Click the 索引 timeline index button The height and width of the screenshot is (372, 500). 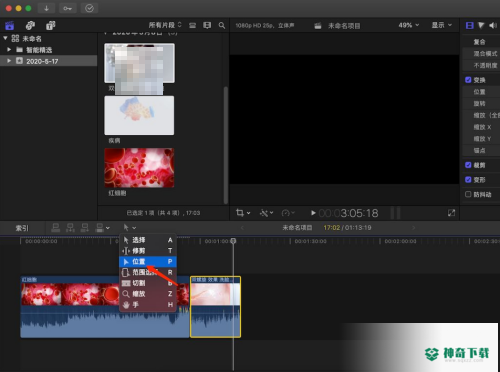pyautogui.click(x=22, y=228)
